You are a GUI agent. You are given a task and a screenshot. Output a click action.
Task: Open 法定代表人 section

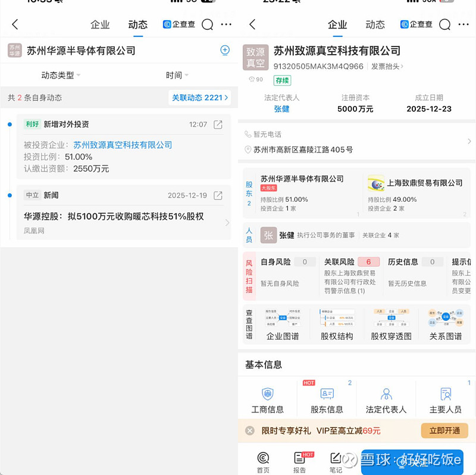(x=386, y=400)
